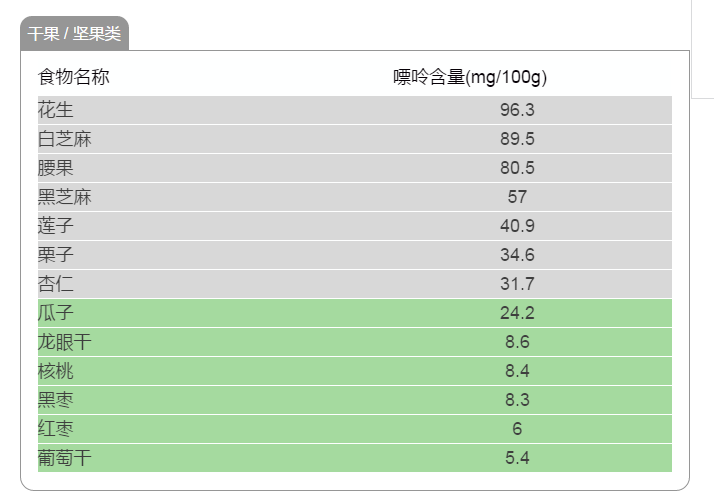Select the 红枣 row
Viewport: 714px width, 502px height.
[355, 429]
